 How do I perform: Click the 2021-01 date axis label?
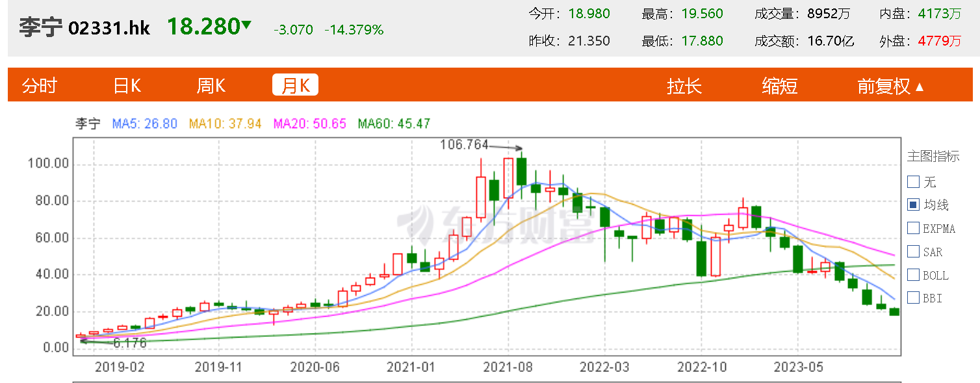pyautogui.click(x=411, y=367)
